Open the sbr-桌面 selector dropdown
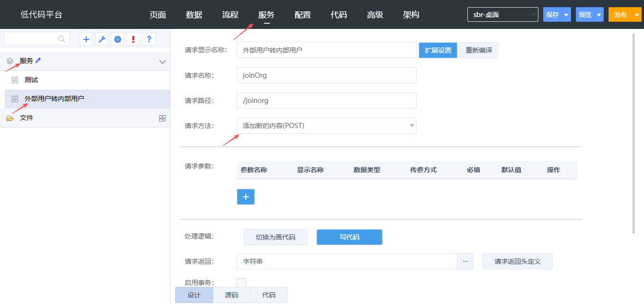 pyautogui.click(x=502, y=15)
